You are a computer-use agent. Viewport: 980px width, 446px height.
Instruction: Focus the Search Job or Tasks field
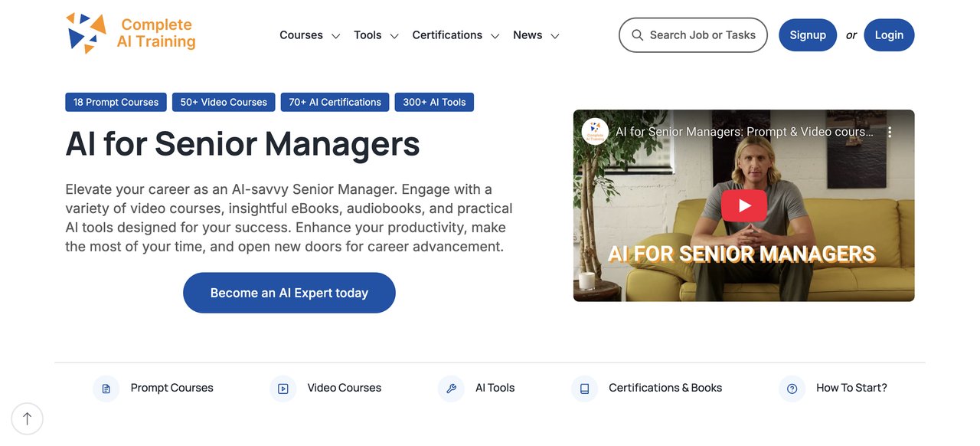pyautogui.click(x=693, y=35)
